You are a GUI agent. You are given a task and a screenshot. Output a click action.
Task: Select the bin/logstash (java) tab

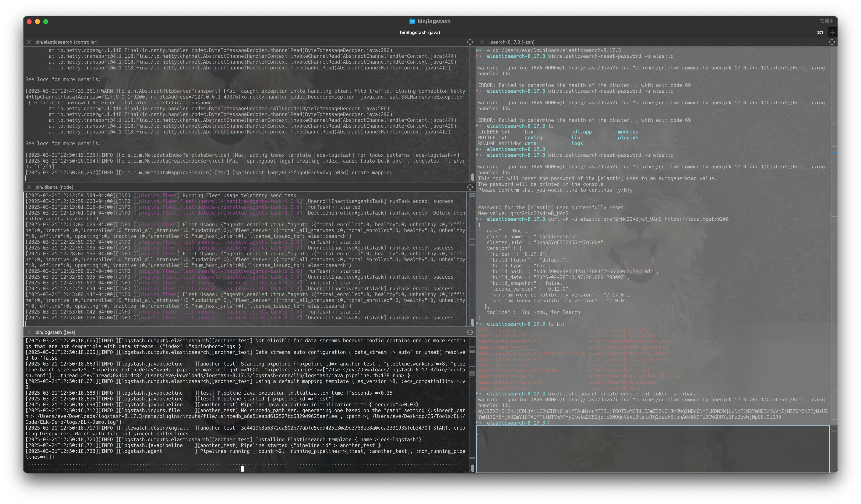pyautogui.click(x=419, y=32)
